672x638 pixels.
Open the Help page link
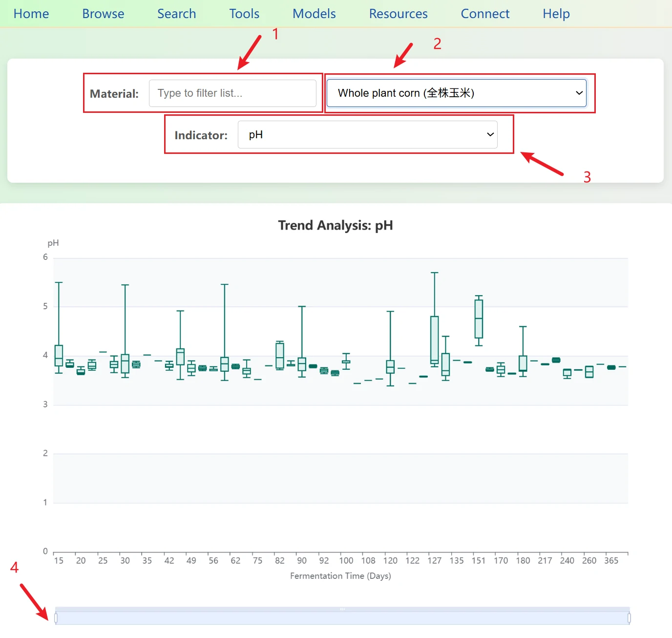(556, 14)
